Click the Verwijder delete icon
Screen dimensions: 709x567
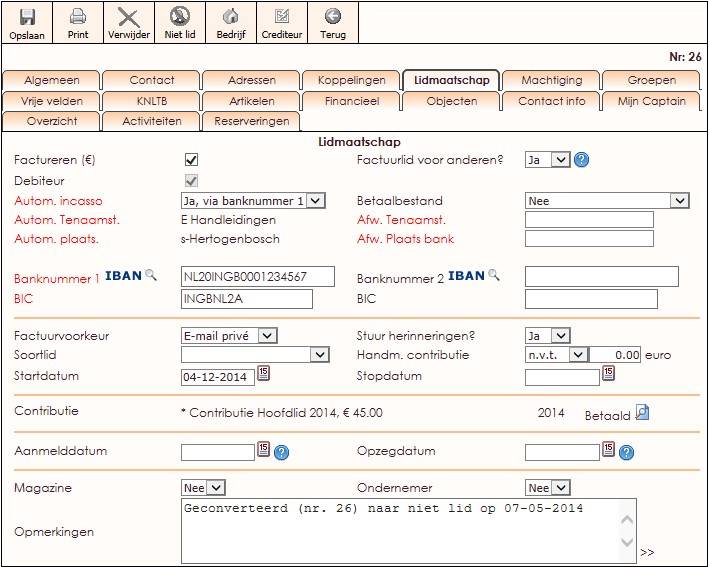(129, 18)
